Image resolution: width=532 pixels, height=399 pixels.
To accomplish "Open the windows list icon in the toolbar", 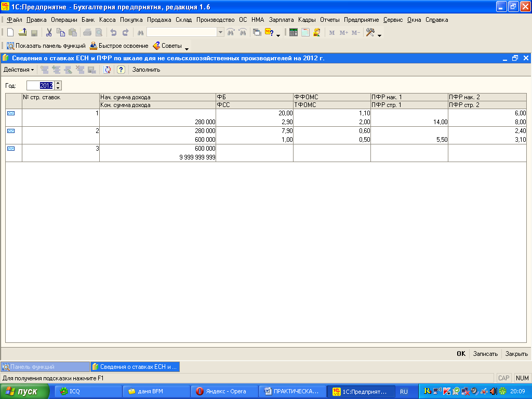I will (257, 33).
